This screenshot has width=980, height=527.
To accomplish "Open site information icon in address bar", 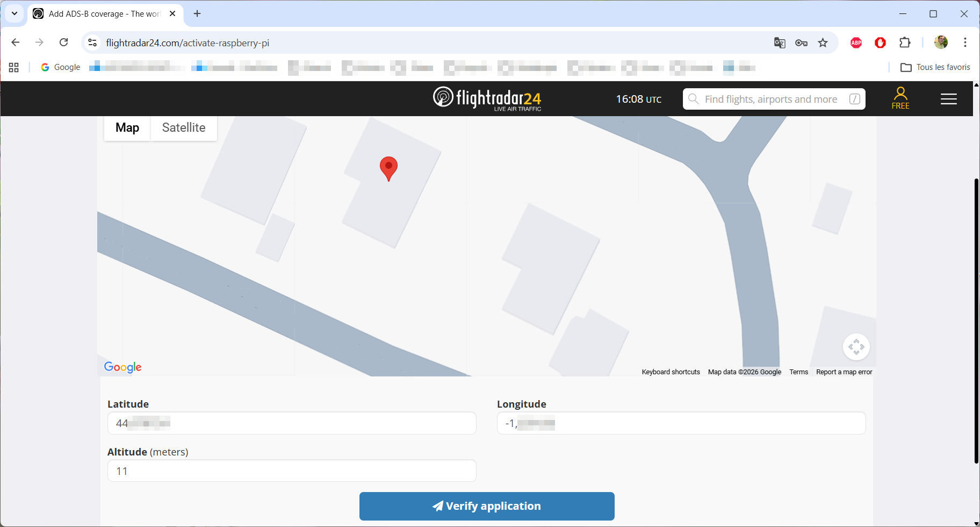I will [92, 42].
